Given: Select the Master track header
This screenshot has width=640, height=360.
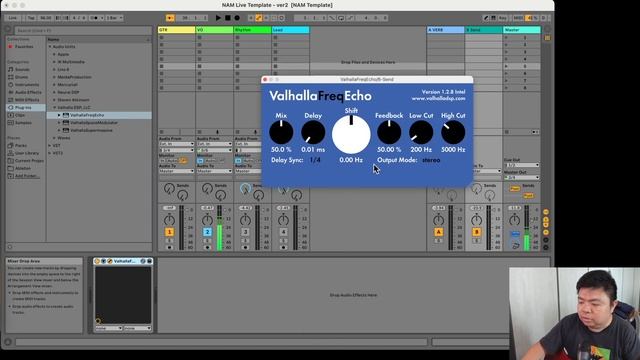Looking at the screenshot, I should click(x=522, y=30).
